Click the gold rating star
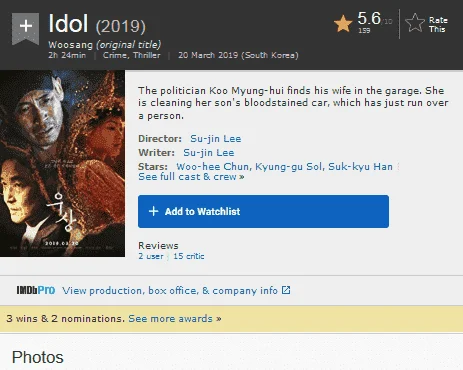Viewport: 463px width, 370px height. (343, 24)
